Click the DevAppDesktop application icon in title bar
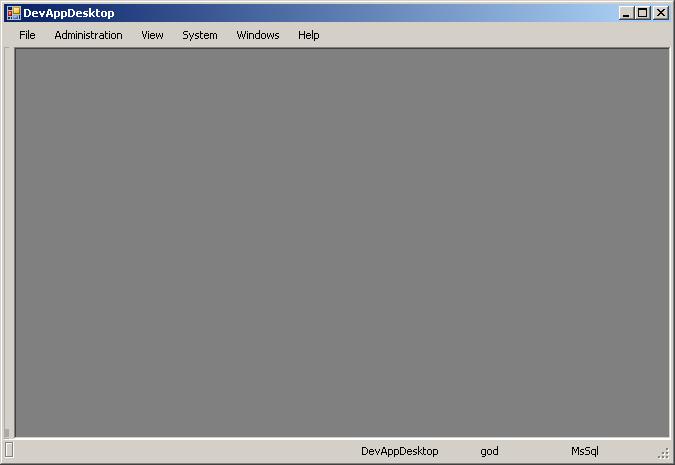This screenshot has height=465, width=675. (x=13, y=13)
